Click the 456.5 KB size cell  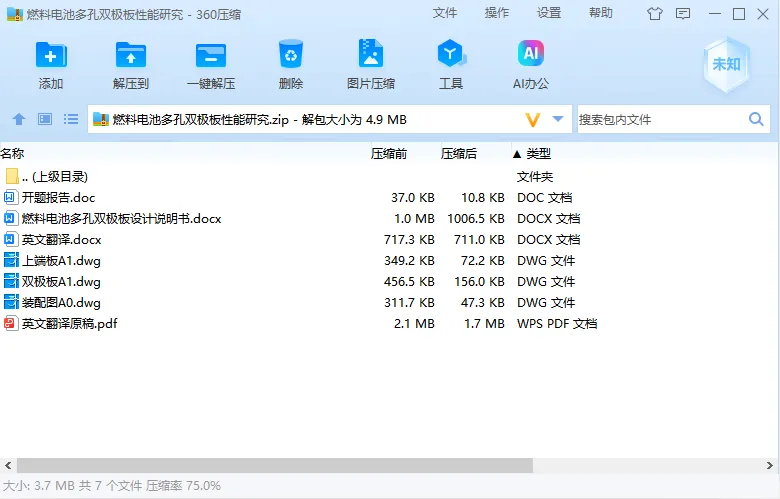tap(409, 282)
